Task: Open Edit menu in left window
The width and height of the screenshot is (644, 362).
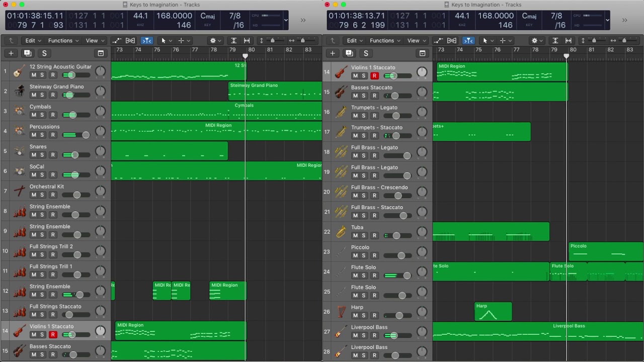Action: (33, 41)
